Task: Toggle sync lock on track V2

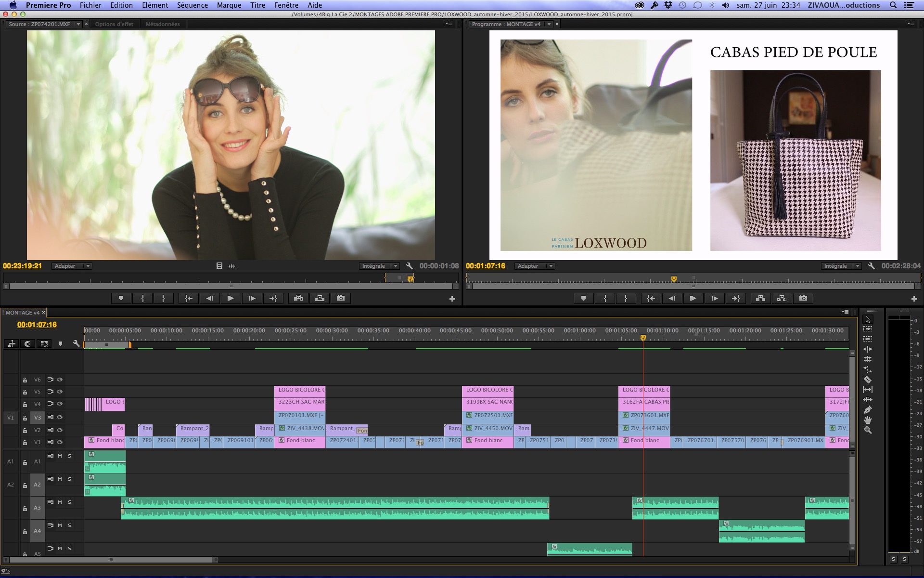Action: [50, 430]
